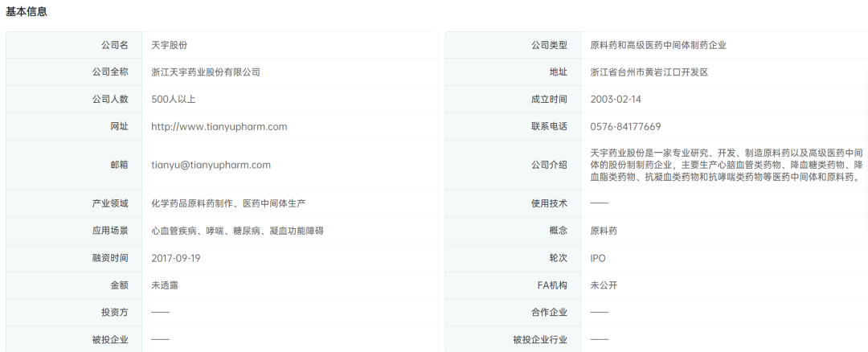This screenshot has height=352, width=868.
Task: Select the email tianyu@tianyupharm.com
Action: point(211,165)
